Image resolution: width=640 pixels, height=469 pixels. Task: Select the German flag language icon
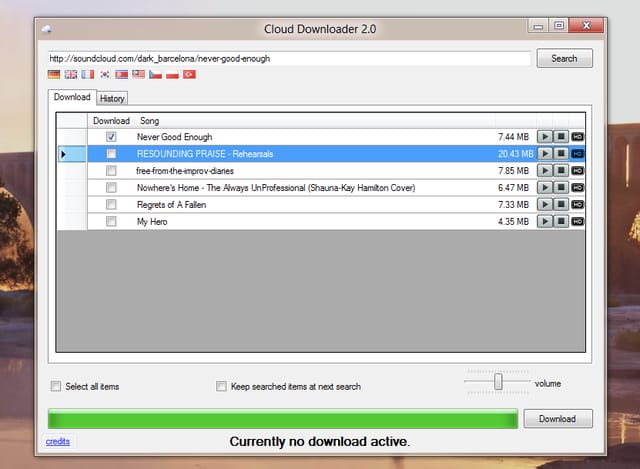[54, 74]
